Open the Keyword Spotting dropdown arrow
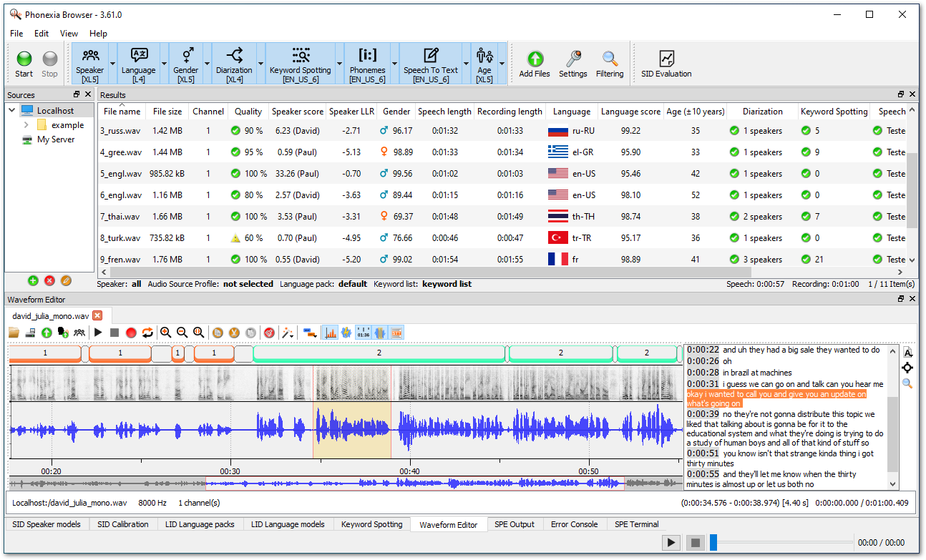Screen dimensions: 926x560 pos(339,63)
